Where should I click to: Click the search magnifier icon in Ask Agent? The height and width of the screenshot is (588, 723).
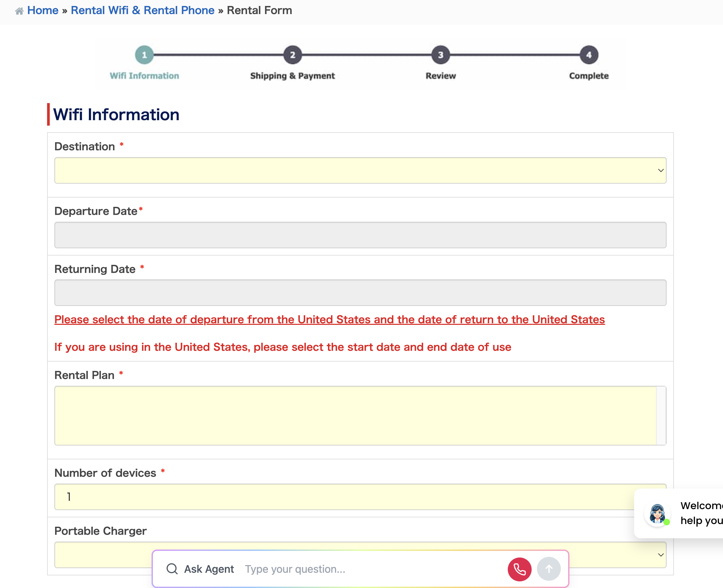point(172,569)
